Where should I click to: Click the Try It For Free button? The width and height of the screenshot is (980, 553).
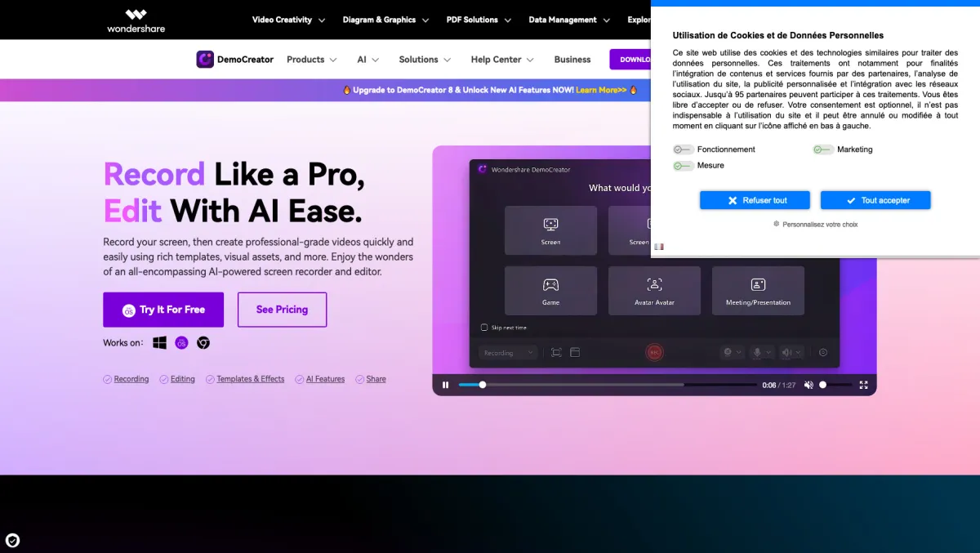click(x=163, y=310)
